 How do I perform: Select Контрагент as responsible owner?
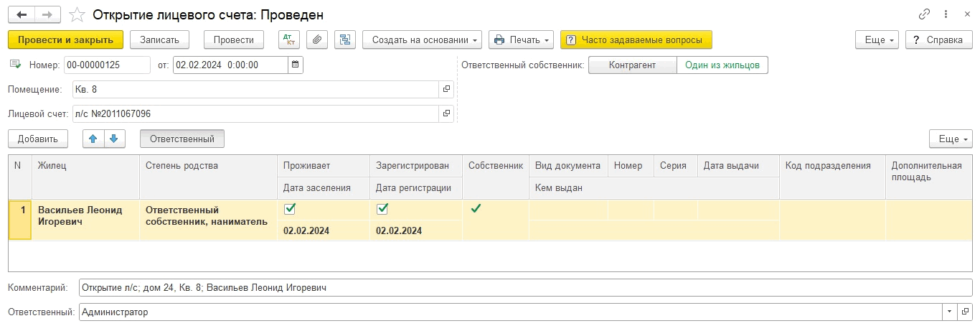632,65
